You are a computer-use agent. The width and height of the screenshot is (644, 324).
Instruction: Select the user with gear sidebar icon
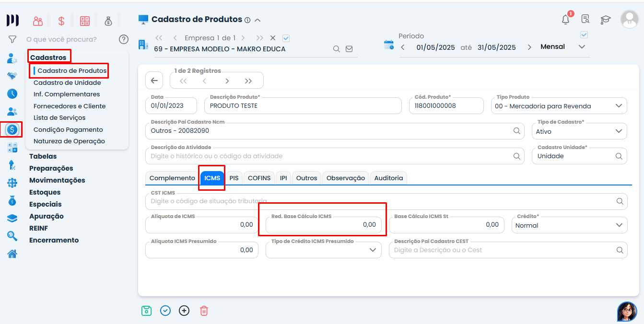[12, 58]
